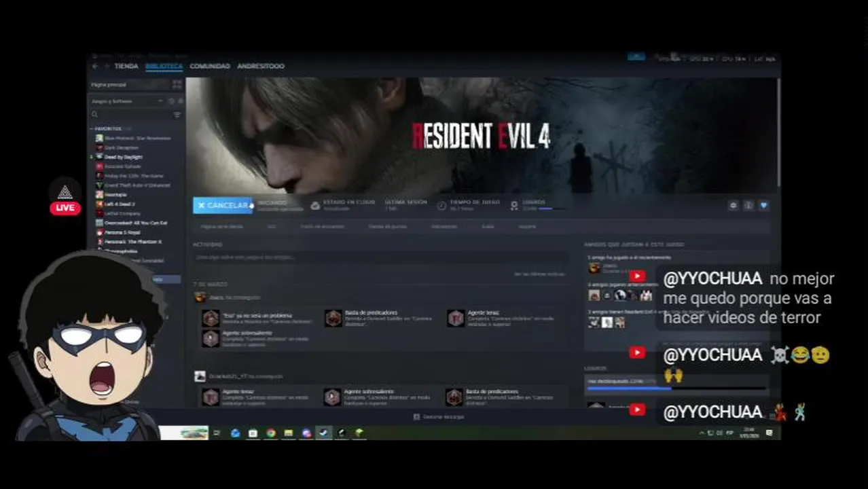Click the unlocked achievements progress bar in the sidebar

tap(676, 388)
